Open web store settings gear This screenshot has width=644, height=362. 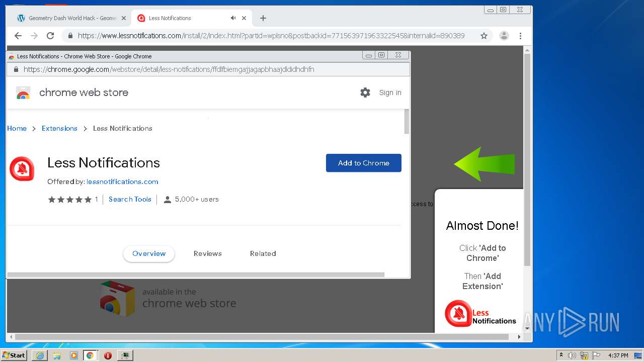point(365,93)
